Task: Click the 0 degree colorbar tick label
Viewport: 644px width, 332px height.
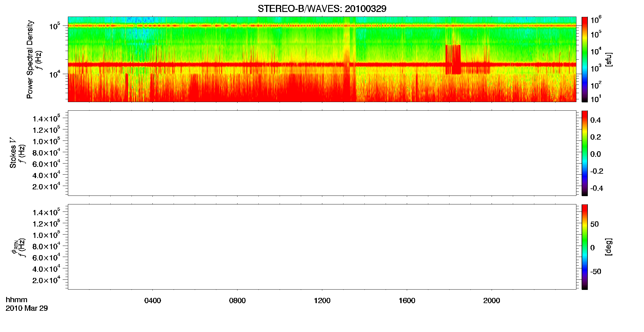Action: tap(592, 248)
